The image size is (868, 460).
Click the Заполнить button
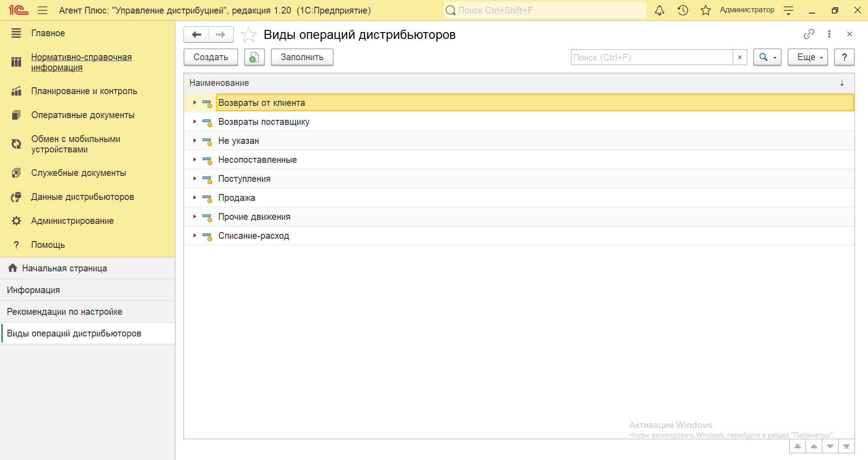tap(302, 57)
